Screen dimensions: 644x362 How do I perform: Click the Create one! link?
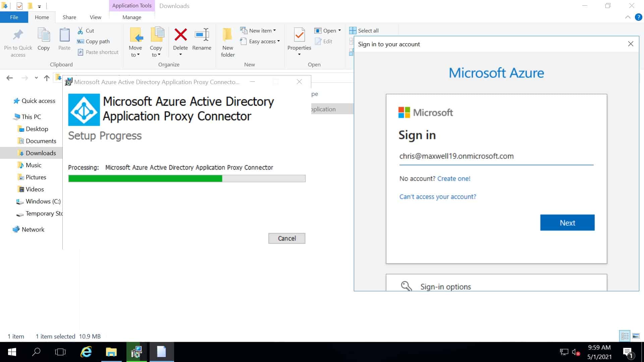pyautogui.click(x=454, y=179)
